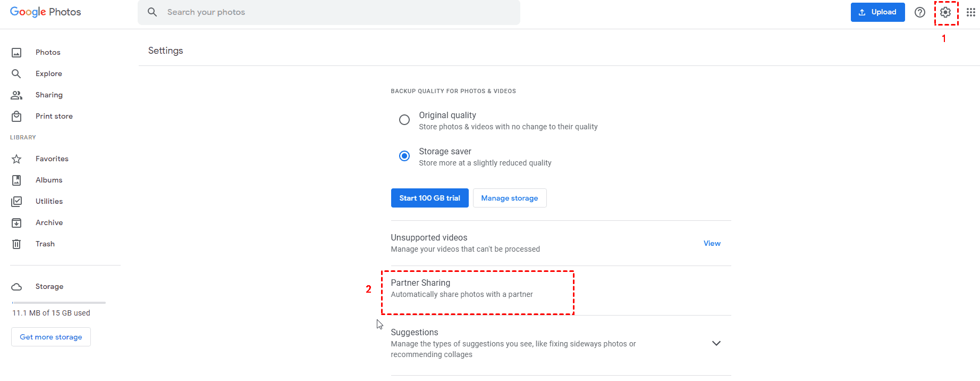Click the Start 100 GB trial button
The width and height of the screenshot is (980, 381).
(429, 198)
